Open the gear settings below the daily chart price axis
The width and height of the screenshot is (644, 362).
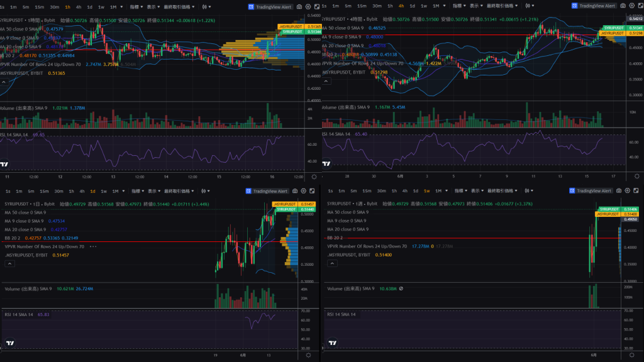(308, 355)
